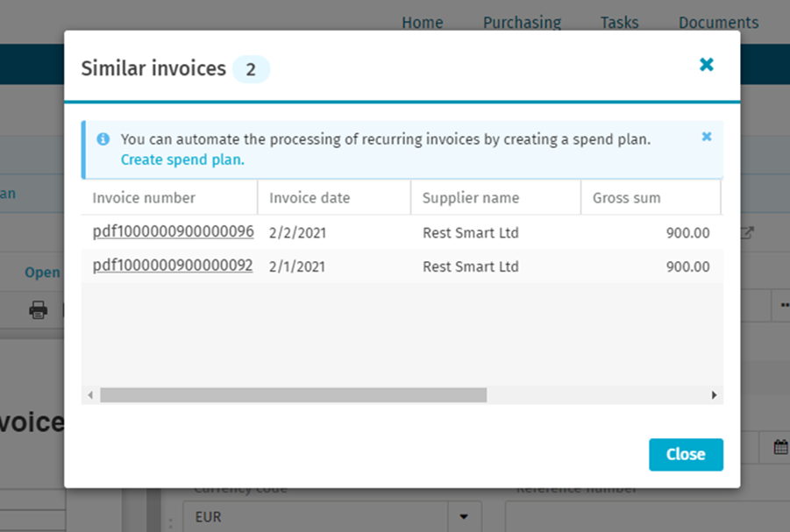Dismiss the spend plan notification banner
Viewport: 790px width, 532px height.
[x=707, y=137]
